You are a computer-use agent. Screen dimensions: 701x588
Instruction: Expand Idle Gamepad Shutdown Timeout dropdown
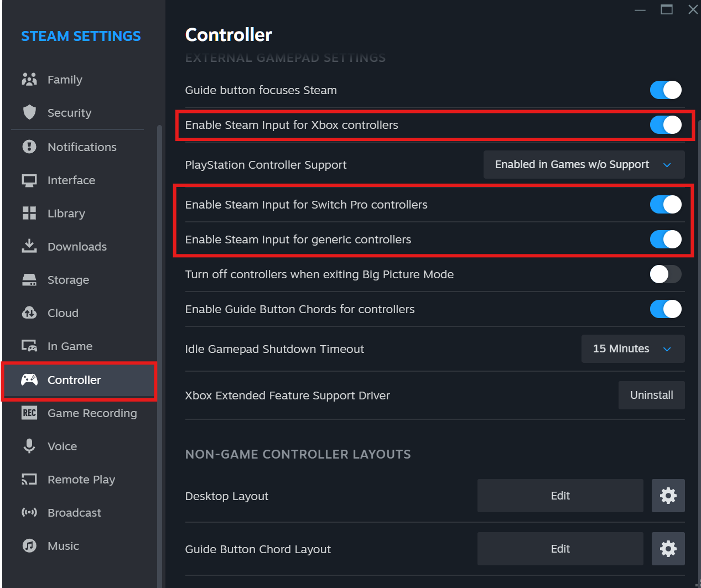point(632,349)
